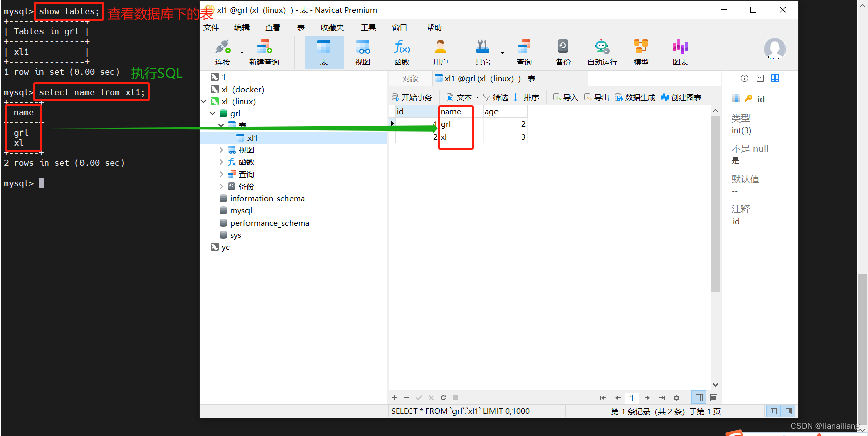Click the 数据生成 button
The image size is (868, 436).
[x=635, y=97]
